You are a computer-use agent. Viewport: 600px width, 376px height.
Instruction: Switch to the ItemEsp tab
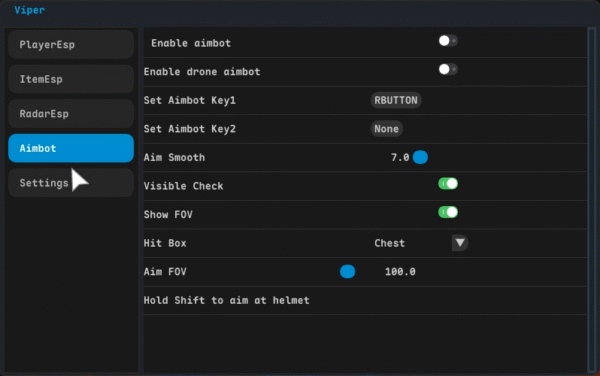pyautogui.click(x=71, y=79)
